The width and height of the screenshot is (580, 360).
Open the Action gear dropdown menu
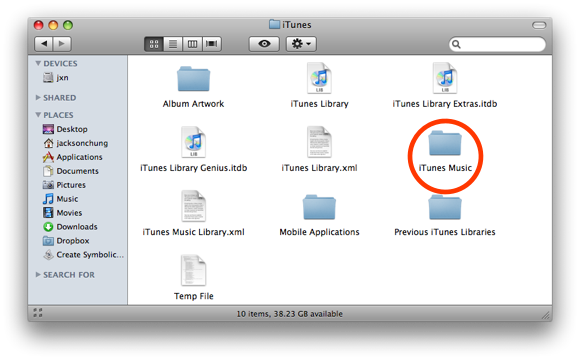[x=301, y=44]
